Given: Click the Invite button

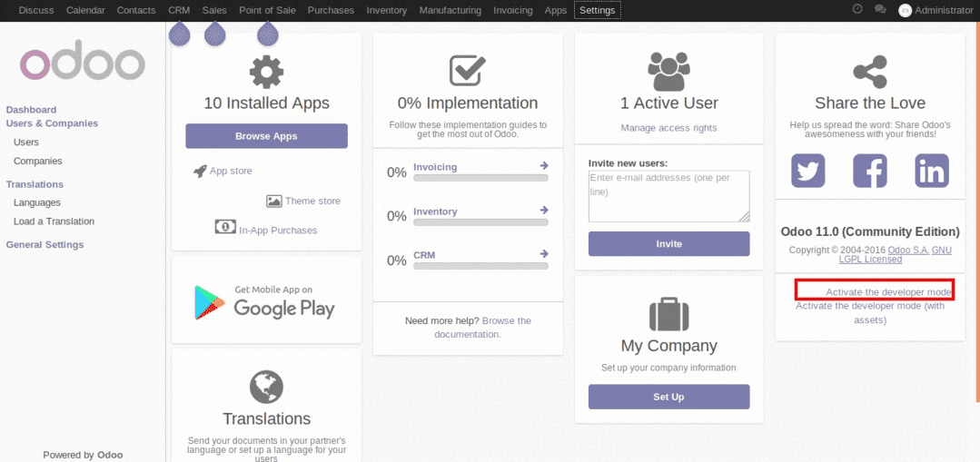Looking at the screenshot, I should pos(668,243).
